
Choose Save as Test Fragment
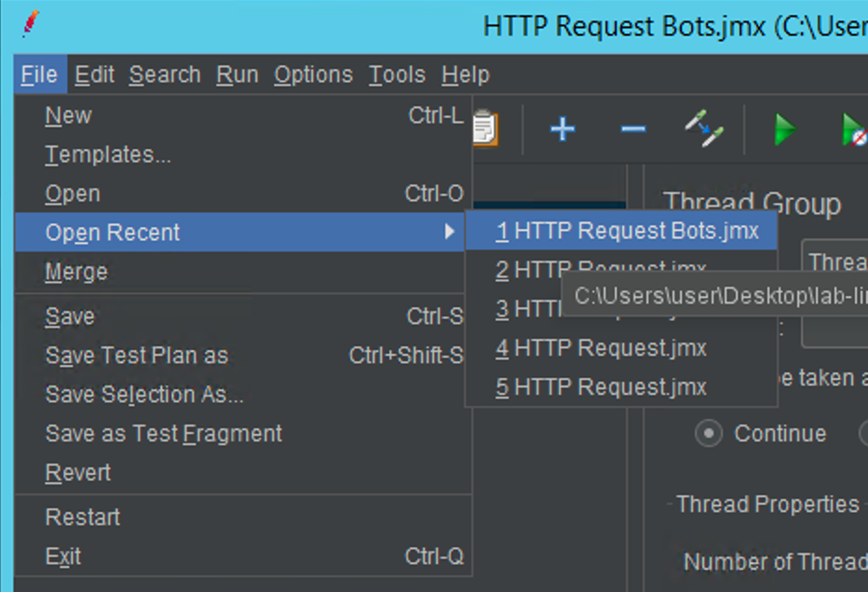[244, 434]
